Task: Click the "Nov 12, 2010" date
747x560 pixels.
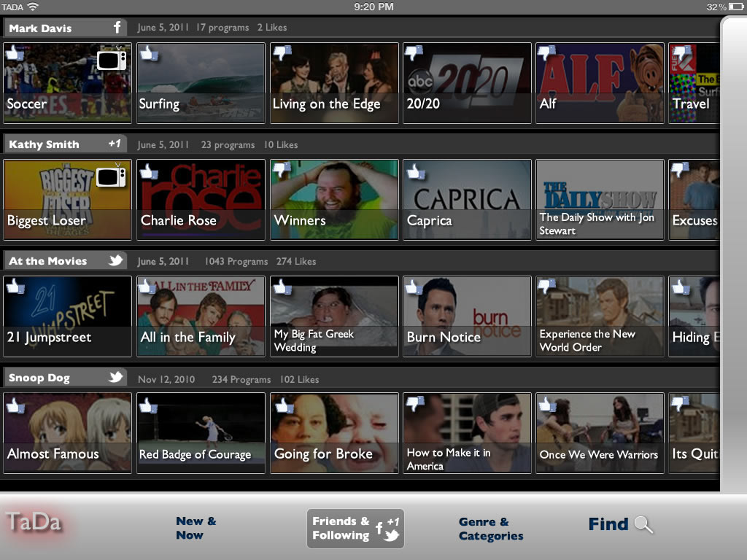Action: pos(166,379)
